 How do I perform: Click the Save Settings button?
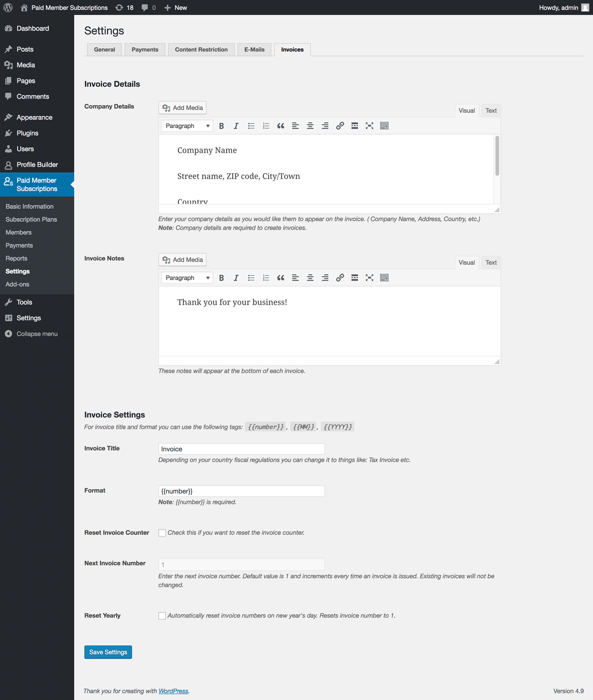[108, 652]
